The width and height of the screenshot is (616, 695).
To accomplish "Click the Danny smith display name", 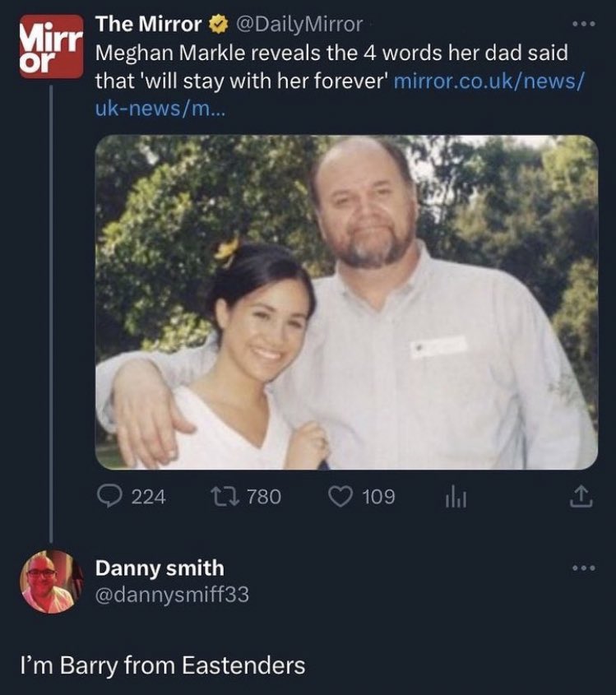I will point(160,568).
